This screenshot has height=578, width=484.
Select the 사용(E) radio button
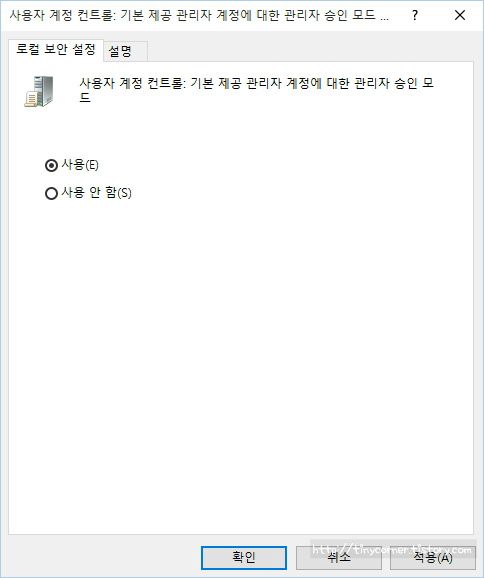click(x=51, y=165)
